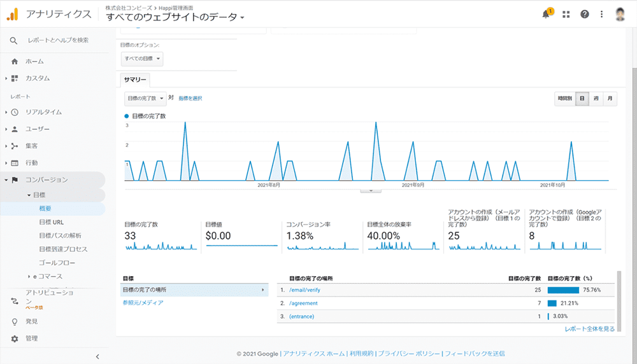Click the 発見 lightbulb icon
The height and width of the screenshot is (364, 637).
click(15, 321)
